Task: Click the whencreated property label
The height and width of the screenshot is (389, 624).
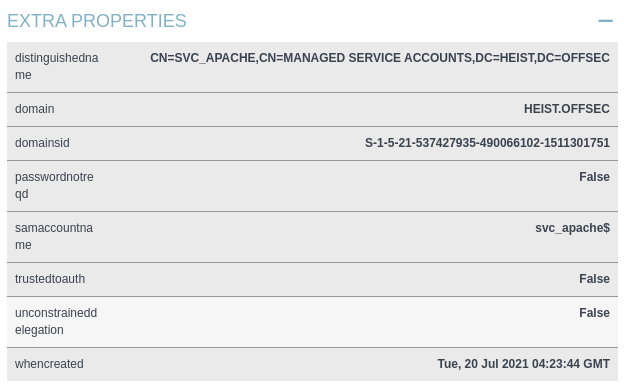Action: coord(49,364)
